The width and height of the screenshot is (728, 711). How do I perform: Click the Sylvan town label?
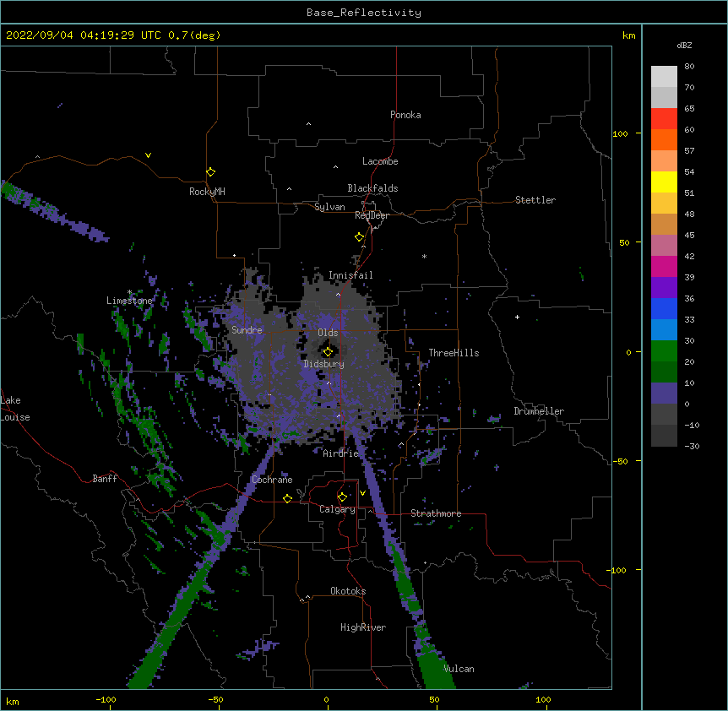tap(329, 207)
